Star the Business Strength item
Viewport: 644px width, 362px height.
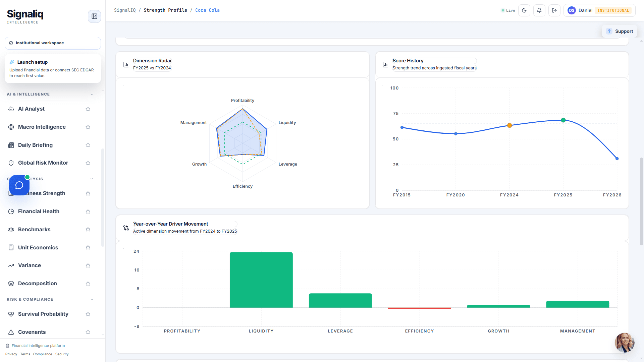(88, 193)
